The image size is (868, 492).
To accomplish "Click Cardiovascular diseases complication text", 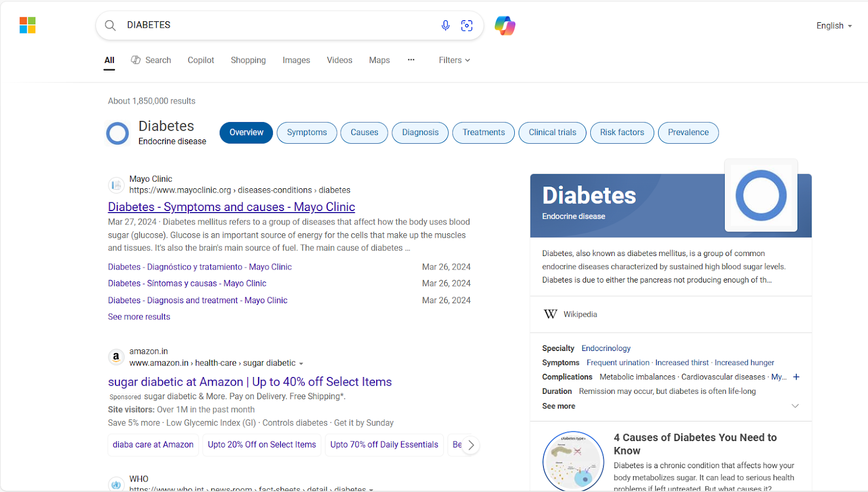I will [x=723, y=377].
